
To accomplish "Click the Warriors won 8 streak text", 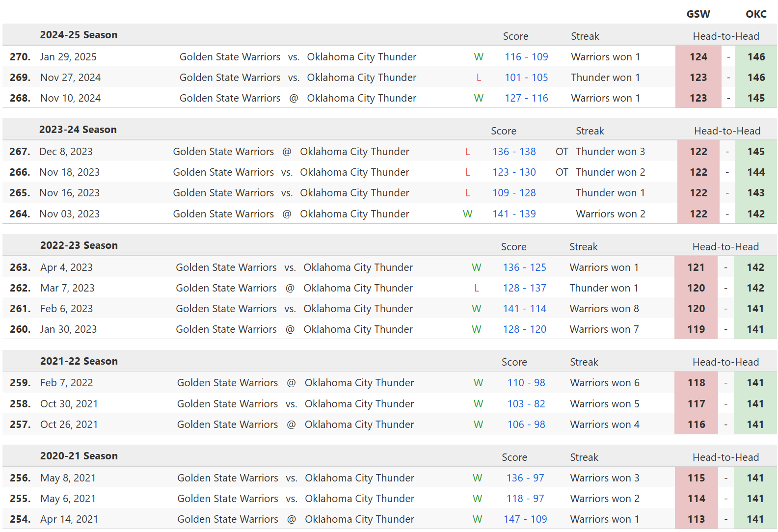I will pyautogui.click(x=604, y=309).
